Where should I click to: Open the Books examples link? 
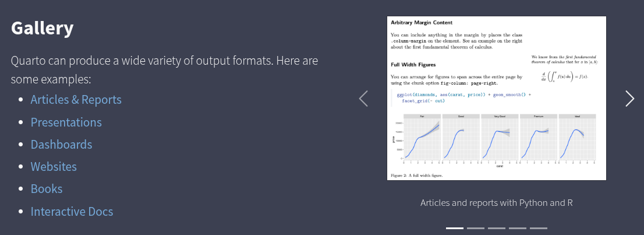pyautogui.click(x=47, y=189)
